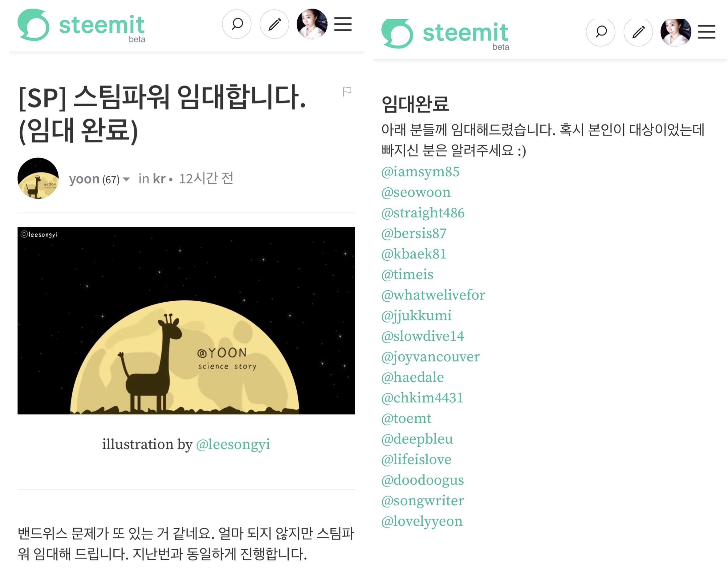Click the pencil compose icon in right header
This screenshot has width=728, height=574.
point(638,32)
